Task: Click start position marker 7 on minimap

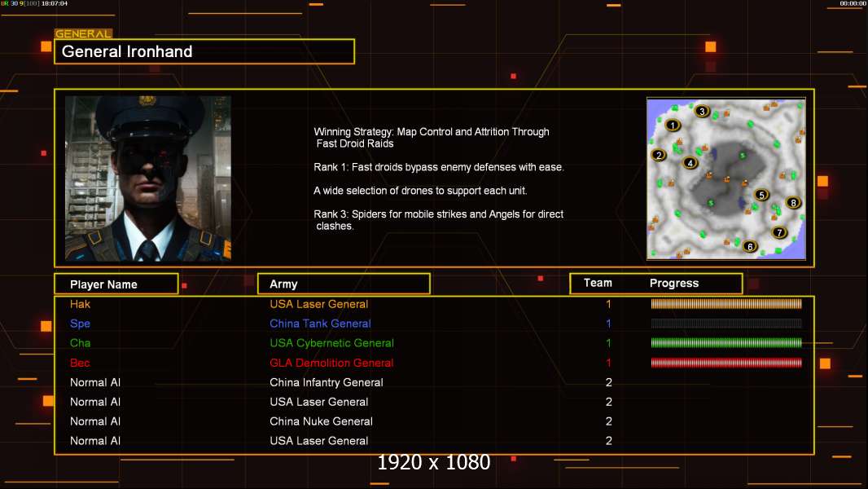Action: coord(779,232)
